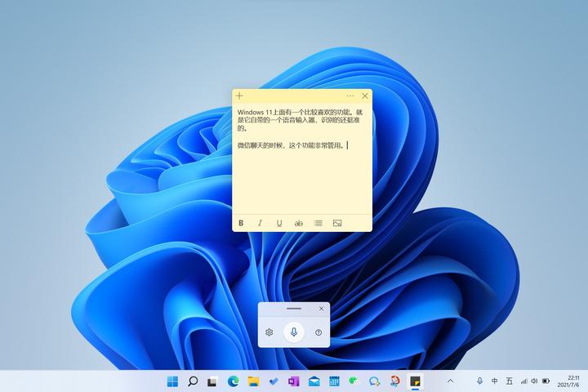The width and height of the screenshot is (588, 392).
Task: Open WeChat from taskbar
Action: (x=354, y=381)
